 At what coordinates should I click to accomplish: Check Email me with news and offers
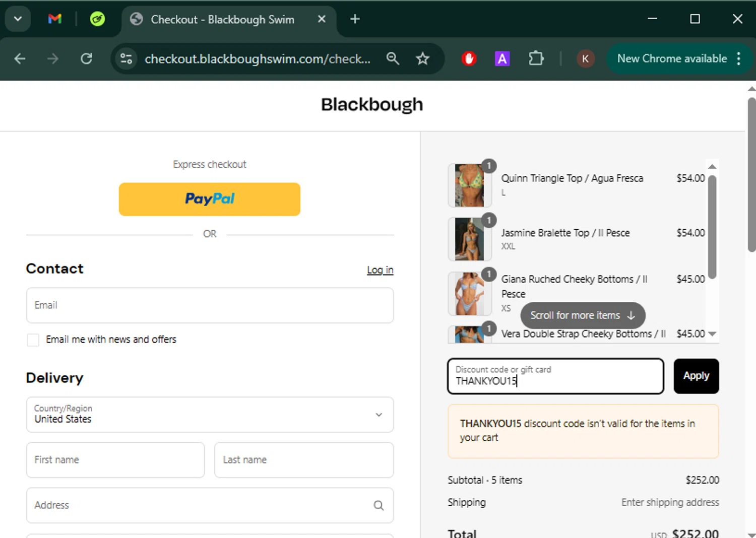[33, 340]
